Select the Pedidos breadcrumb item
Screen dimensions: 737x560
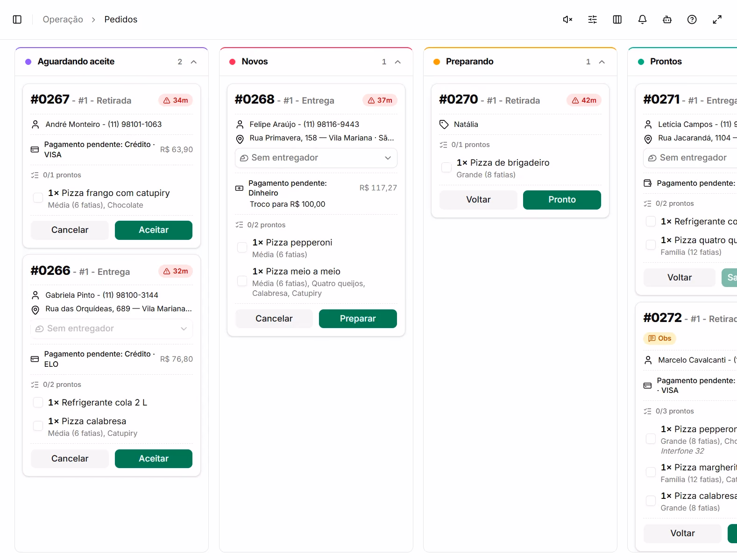tap(121, 20)
